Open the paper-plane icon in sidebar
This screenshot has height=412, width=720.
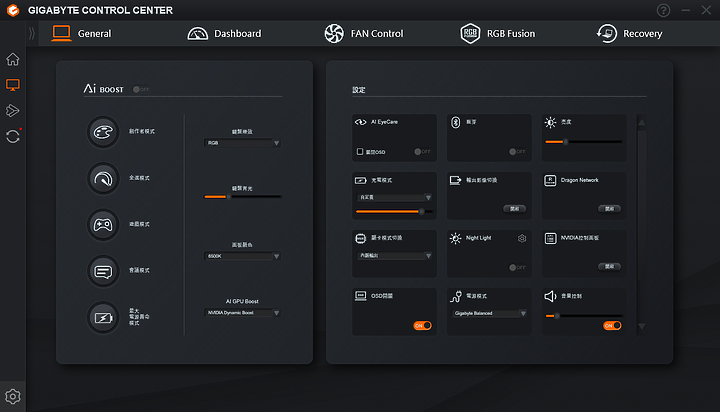(x=13, y=111)
